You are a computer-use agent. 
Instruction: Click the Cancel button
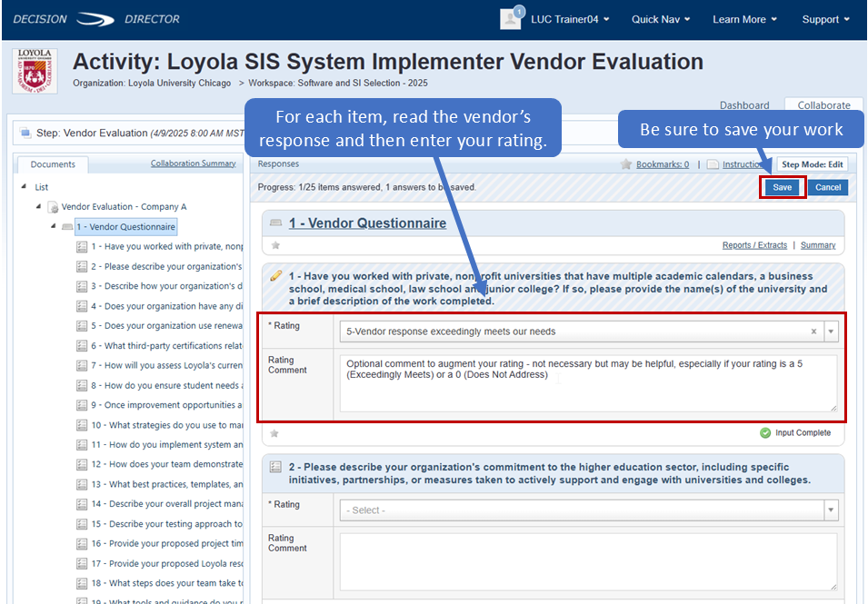828,187
